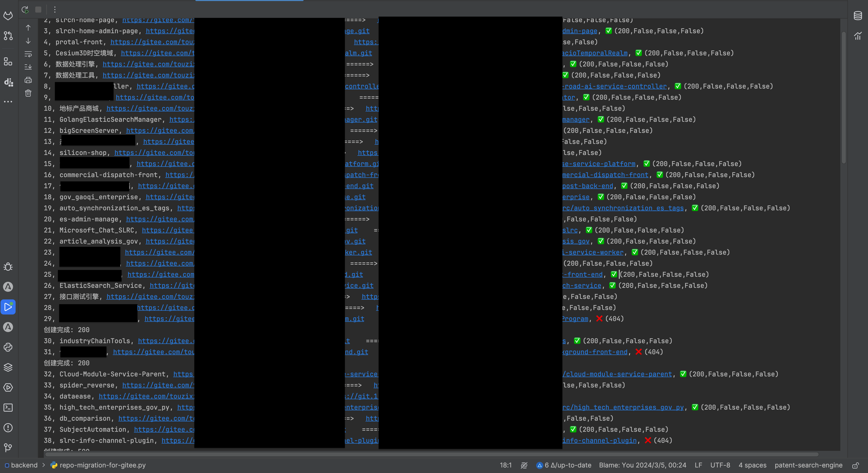The width and height of the screenshot is (868, 473).
Task: Toggle soft-wrap in console output
Action: tap(28, 54)
